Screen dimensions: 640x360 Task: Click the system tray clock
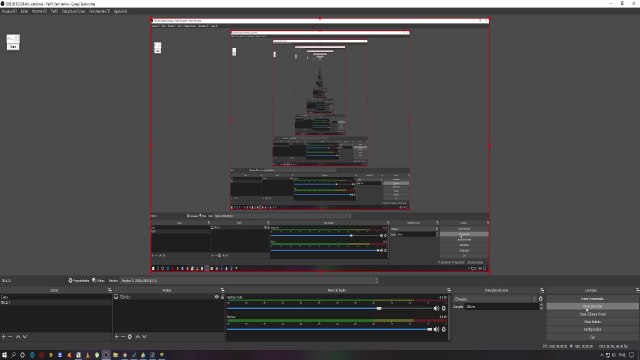pyautogui.click(x=622, y=355)
